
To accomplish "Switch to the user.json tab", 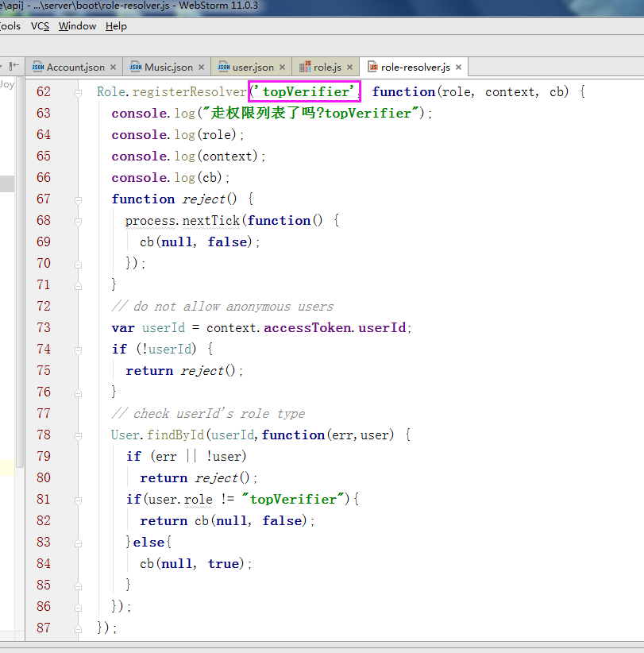I will (x=253, y=67).
